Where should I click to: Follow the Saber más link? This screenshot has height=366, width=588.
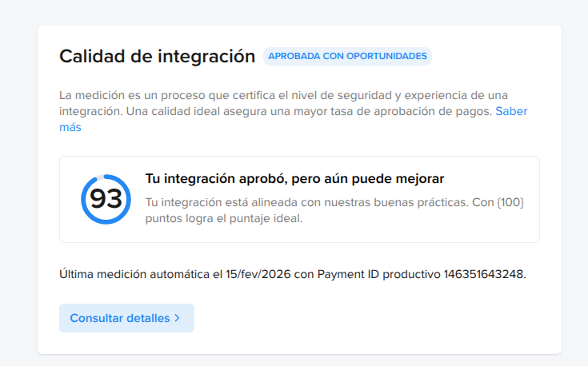(511, 111)
